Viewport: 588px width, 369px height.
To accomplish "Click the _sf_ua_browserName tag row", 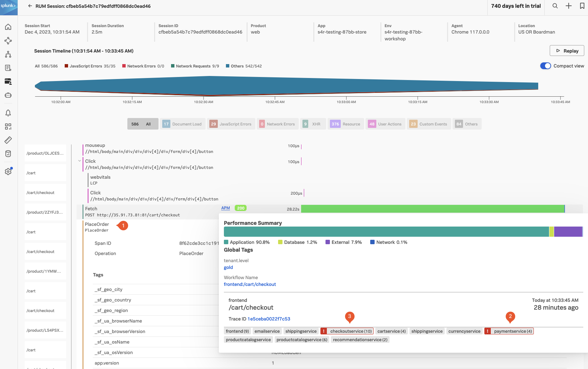I will click(156, 321).
